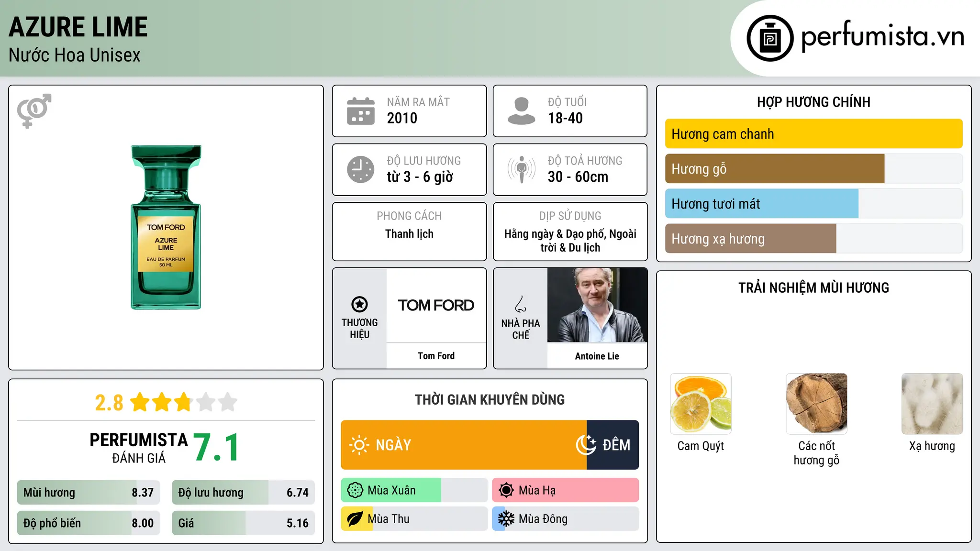Click the Thời gian khuyên dùng heading
980x551 pixels.
490,400
